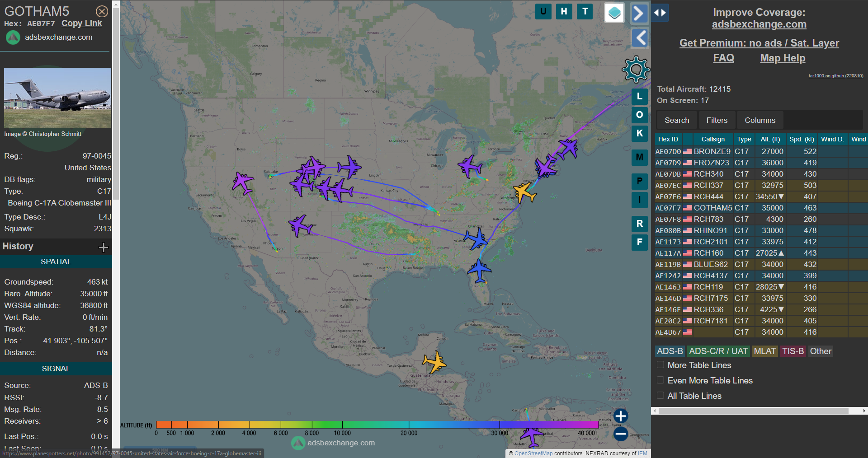
Task: Select the BRONZE9 table row
Action: (x=761, y=151)
